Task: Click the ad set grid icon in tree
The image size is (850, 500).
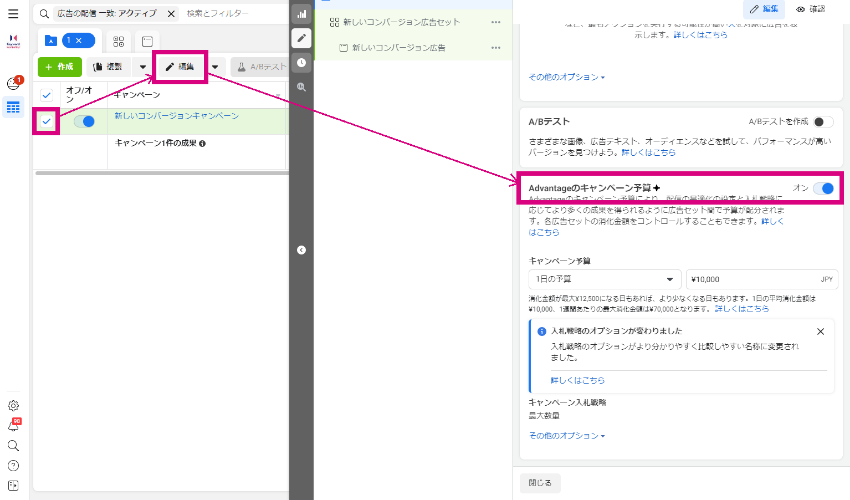Action: 334,22
